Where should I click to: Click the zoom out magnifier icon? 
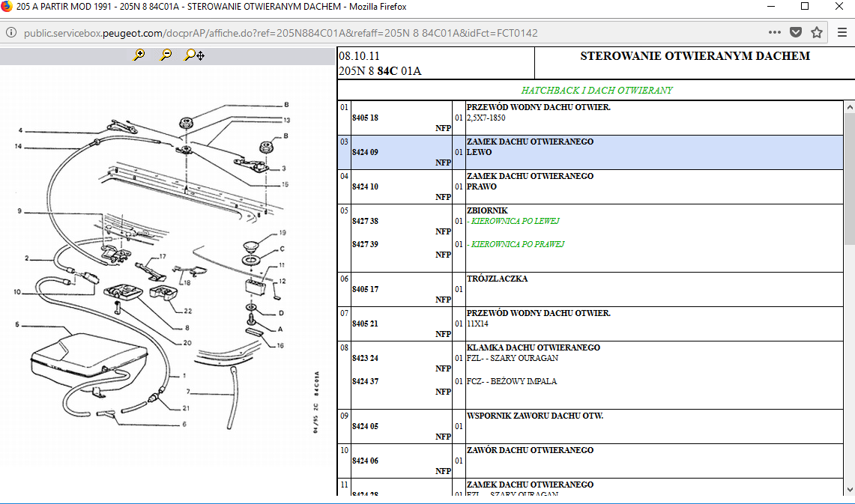[166, 55]
